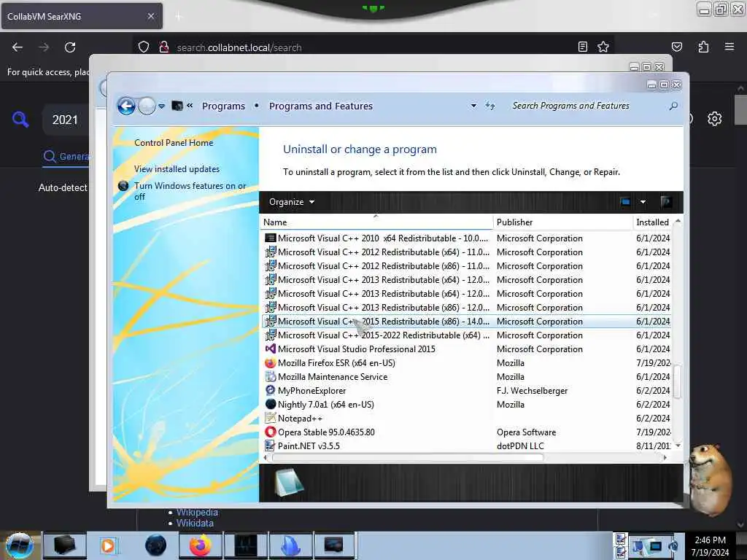747x560 pixels.
Task: Click the Control Panel icon in the address bar
Action: [177, 106]
